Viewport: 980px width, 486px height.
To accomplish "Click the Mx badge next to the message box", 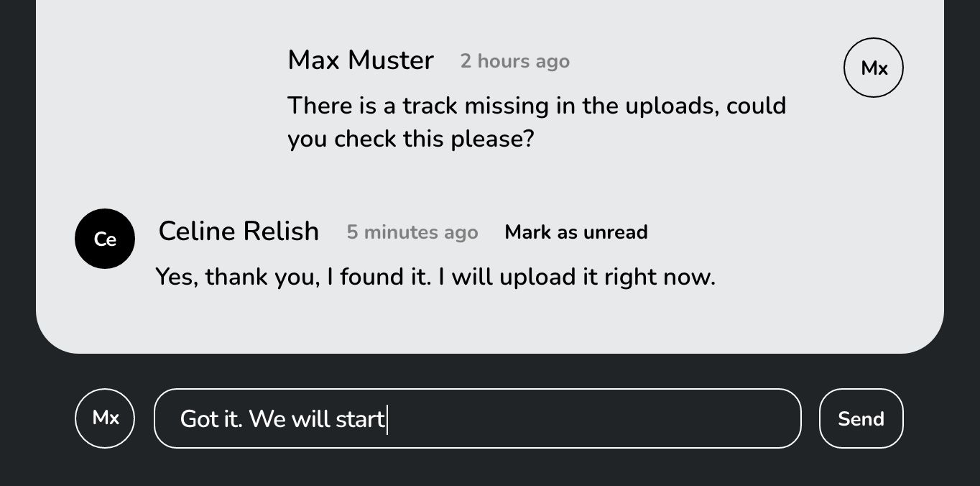I will [x=104, y=418].
